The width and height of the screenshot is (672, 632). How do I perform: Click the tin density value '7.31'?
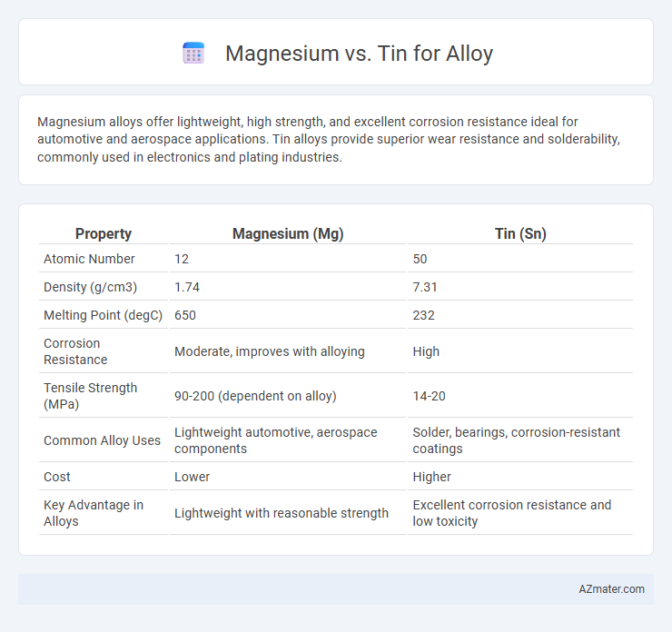[425, 287]
